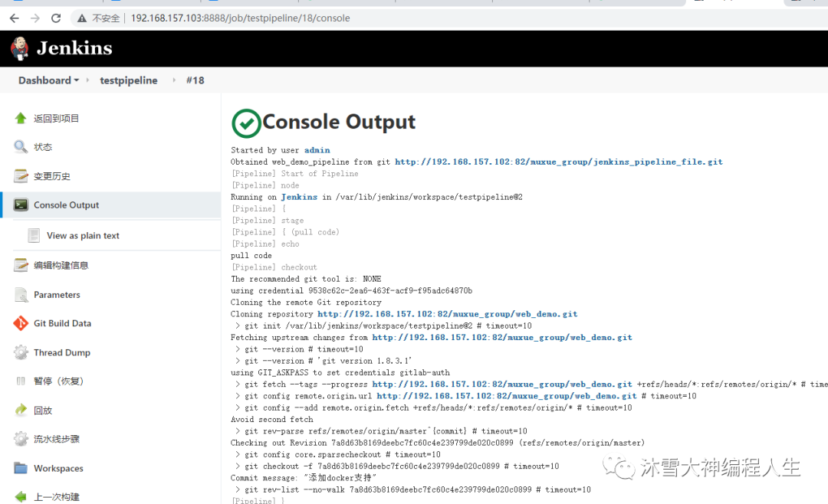The height and width of the screenshot is (504, 828).
Task: Open web_demo.git link on git fetch line
Action: (502, 385)
